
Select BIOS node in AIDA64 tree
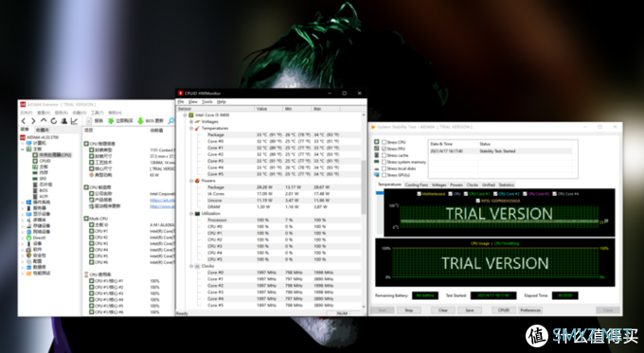point(40,190)
